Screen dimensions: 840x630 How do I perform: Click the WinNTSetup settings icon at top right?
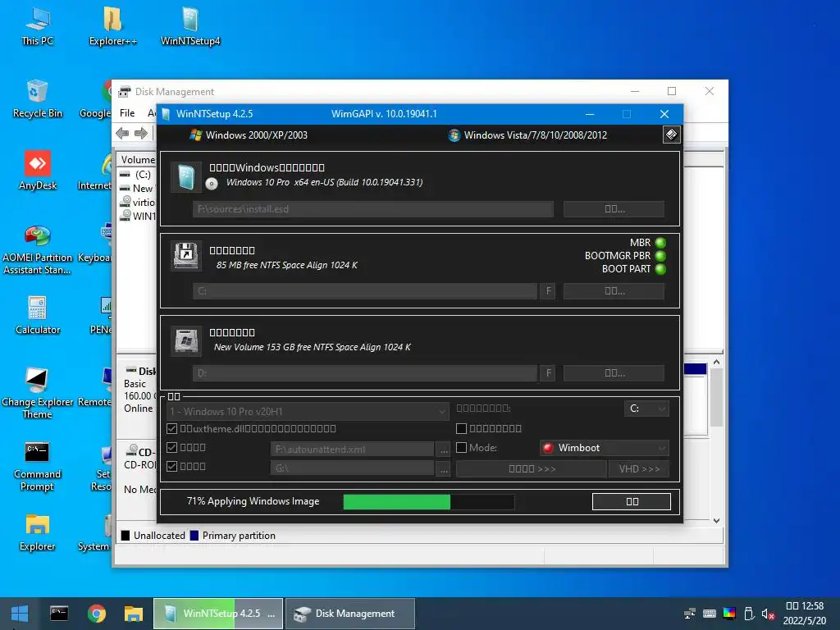671,135
